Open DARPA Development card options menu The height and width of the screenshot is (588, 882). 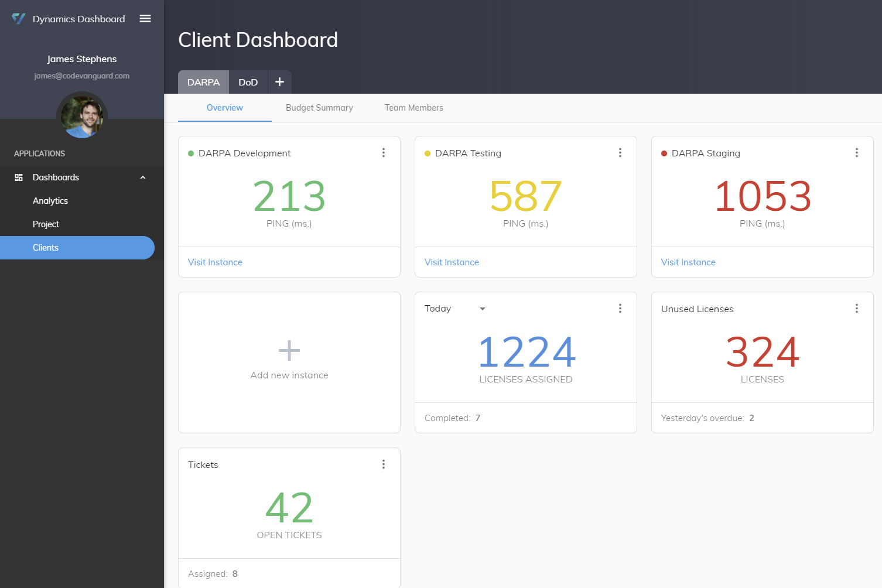tap(384, 153)
